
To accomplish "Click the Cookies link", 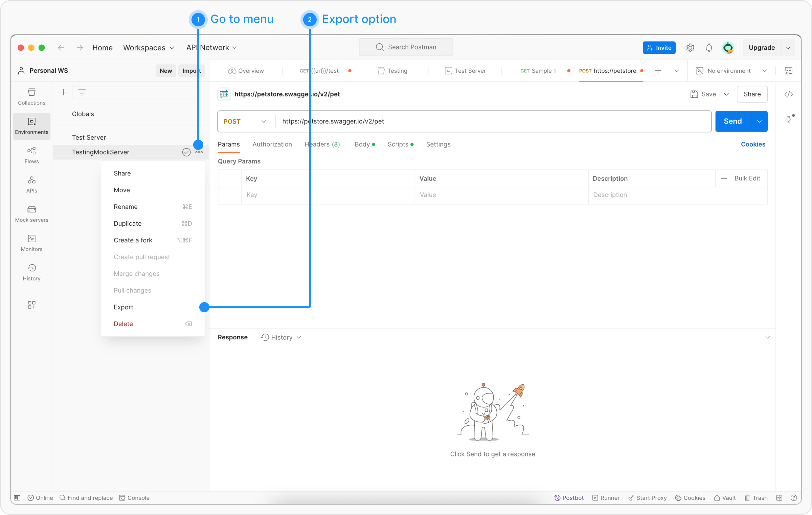I will click(x=753, y=144).
